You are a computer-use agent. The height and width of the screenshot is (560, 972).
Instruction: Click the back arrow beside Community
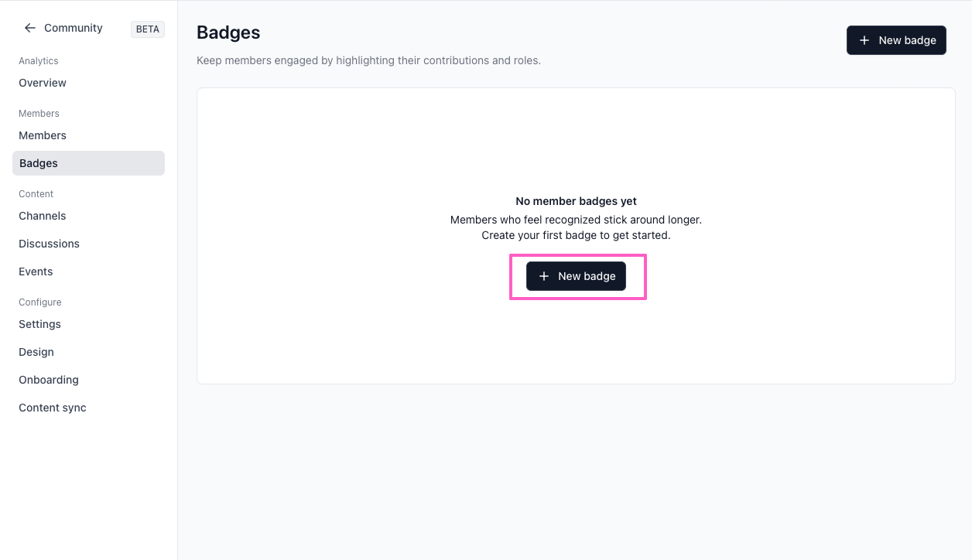tap(30, 28)
